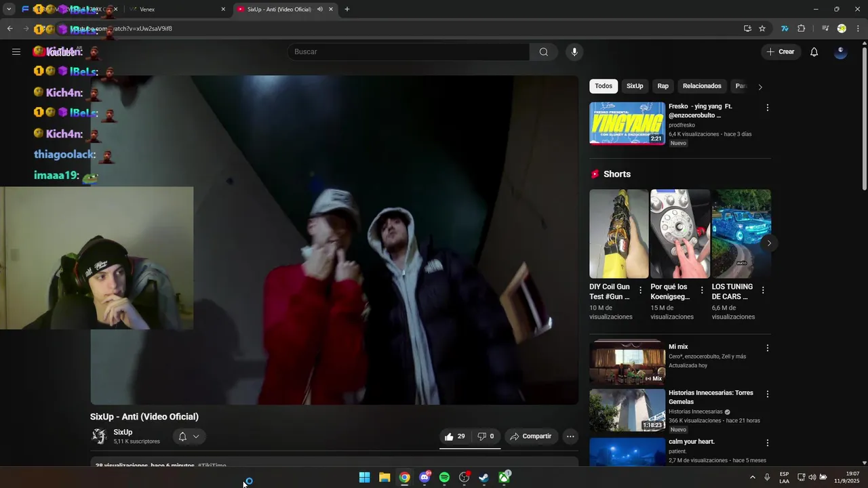Screen dimensions: 868x488
Task: Open options for Historias Innecesarias video
Action: click(768, 394)
